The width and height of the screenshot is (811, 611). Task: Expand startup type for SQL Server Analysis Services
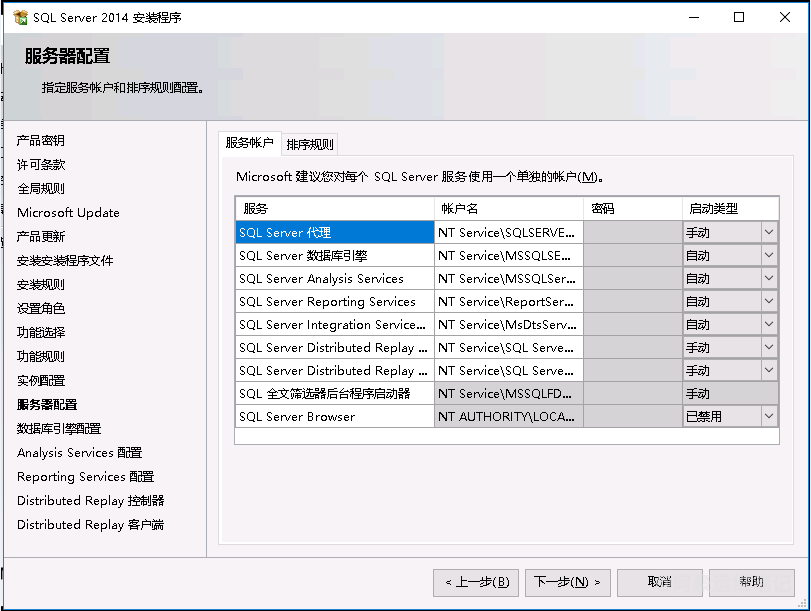click(x=768, y=278)
